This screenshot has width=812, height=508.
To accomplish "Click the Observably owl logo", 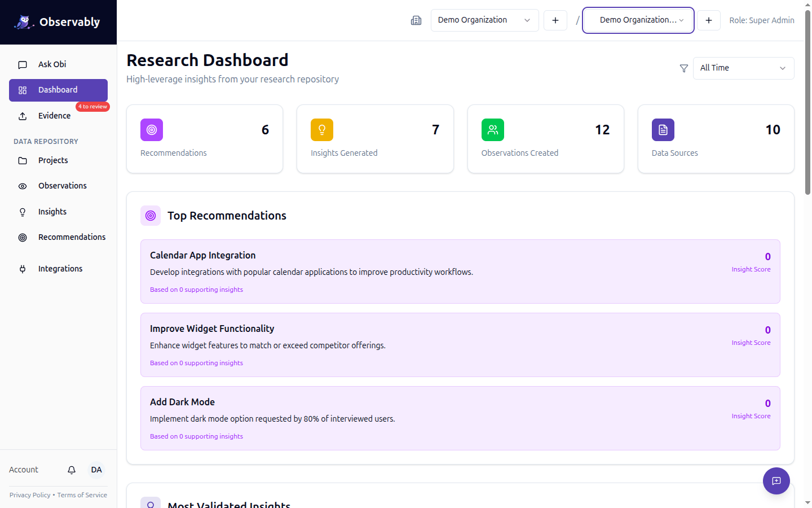I will [24, 22].
